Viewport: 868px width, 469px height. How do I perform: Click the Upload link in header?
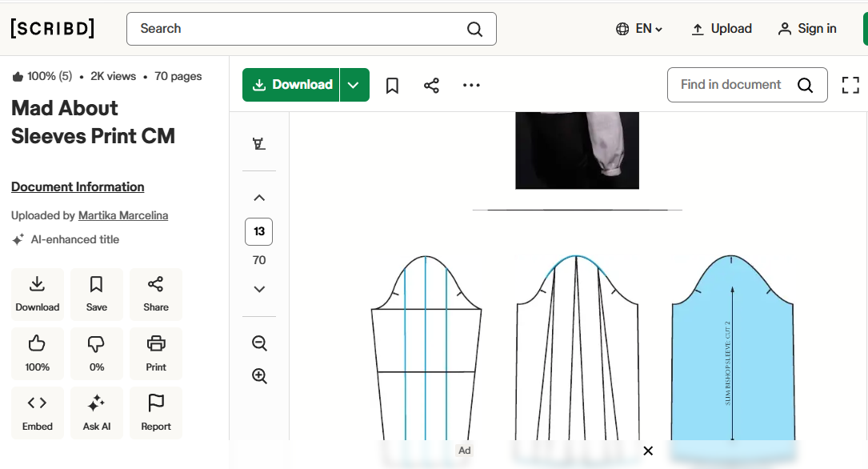tap(722, 29)
